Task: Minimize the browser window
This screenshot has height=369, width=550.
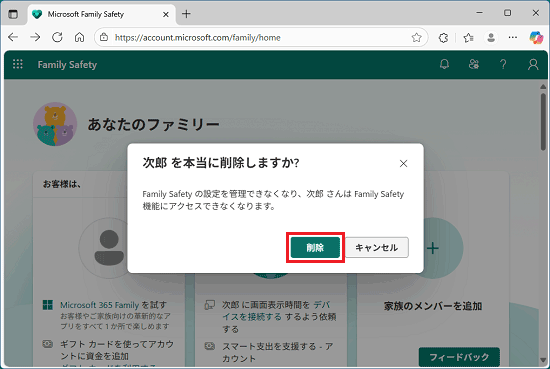Action: tap(479, 13)
